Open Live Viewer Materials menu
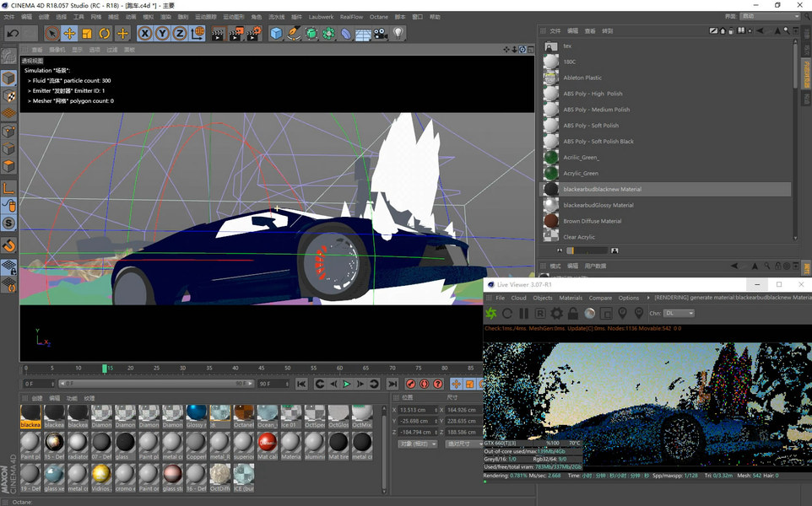Image resolution: width=812 pixels, height=506 pixels. pos(571,298)
